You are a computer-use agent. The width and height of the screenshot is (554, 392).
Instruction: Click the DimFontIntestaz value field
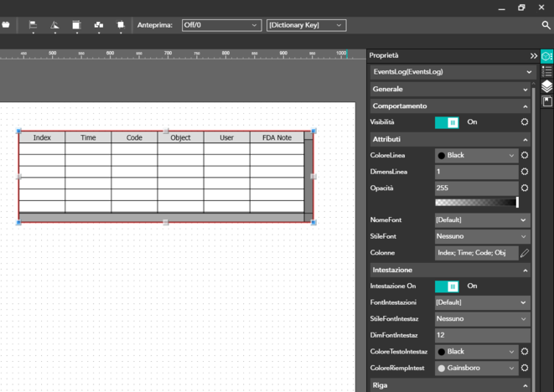481,335
